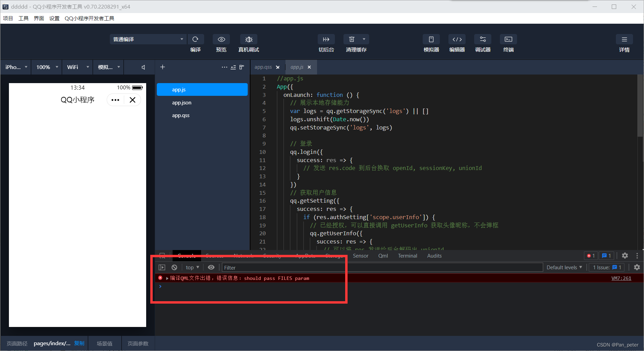Open devtools kebab menu
Viewport: 644px width, 351px height.
pyautogui.click(x=637, y=256)
